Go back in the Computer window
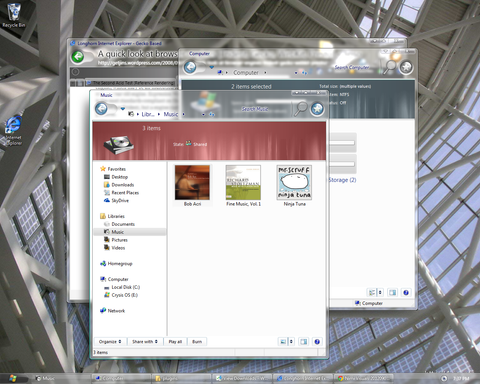Viewport: 480px width, 384px height. [190, 67]
